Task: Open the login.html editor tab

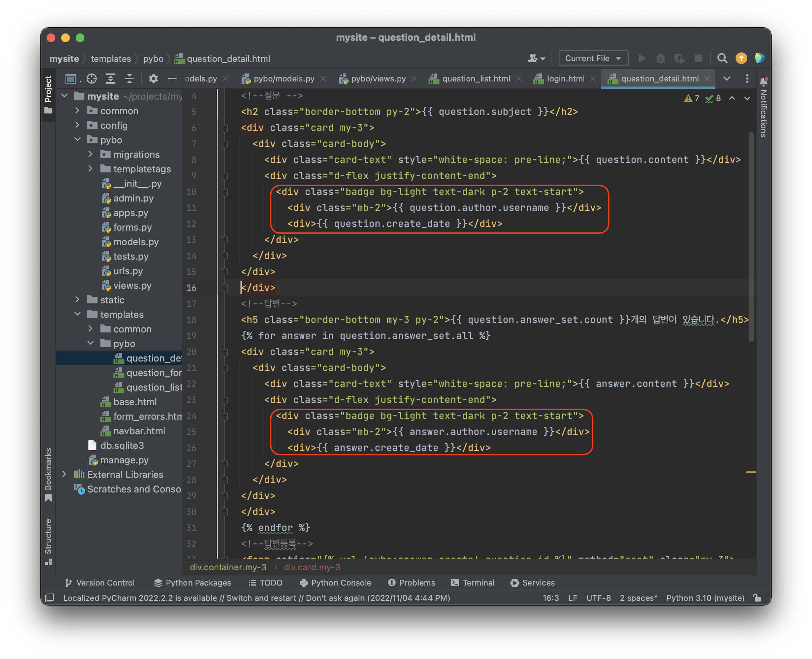Action: [565, 79]
